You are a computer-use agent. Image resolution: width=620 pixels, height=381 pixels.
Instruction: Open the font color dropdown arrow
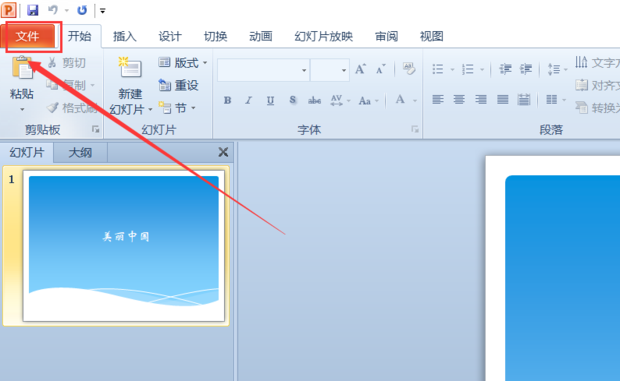coord(415,101)
